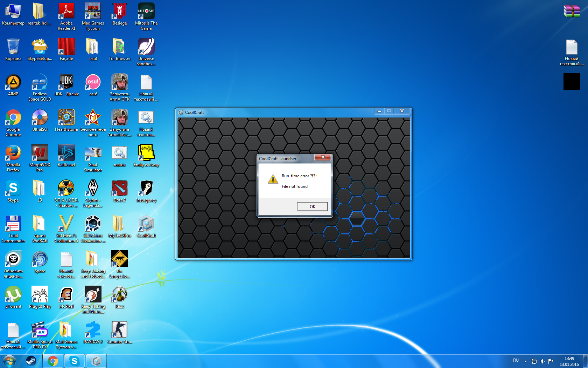This screenshot has height=368, width=588.
Task: Close the CoollCraft-Launcher error dialog
Action: click(323, 157)
